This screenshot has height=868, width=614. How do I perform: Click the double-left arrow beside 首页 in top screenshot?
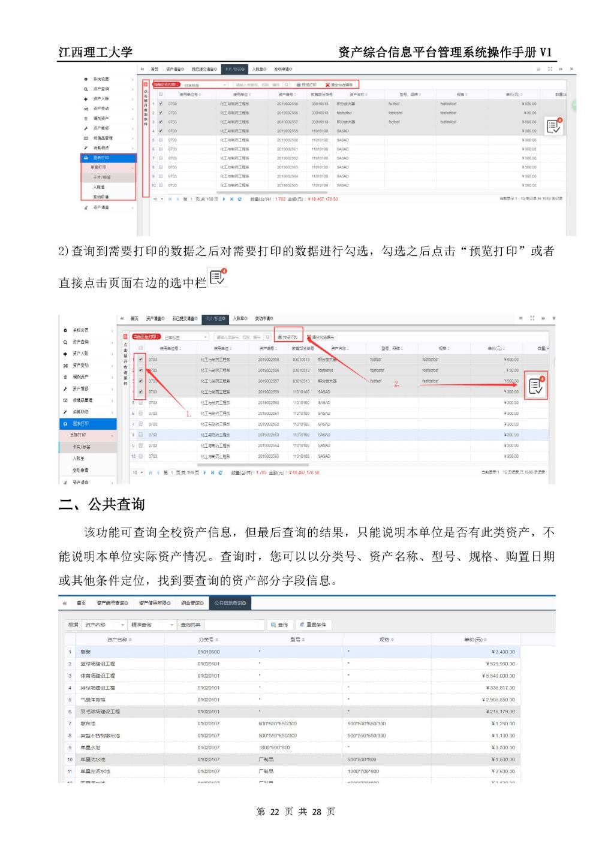pyautogui.click(x=142, y=69)
